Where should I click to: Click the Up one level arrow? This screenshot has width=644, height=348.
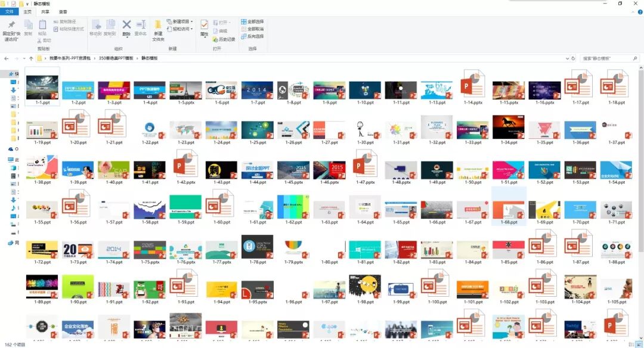pyautogui.click(x=31, y=58)
